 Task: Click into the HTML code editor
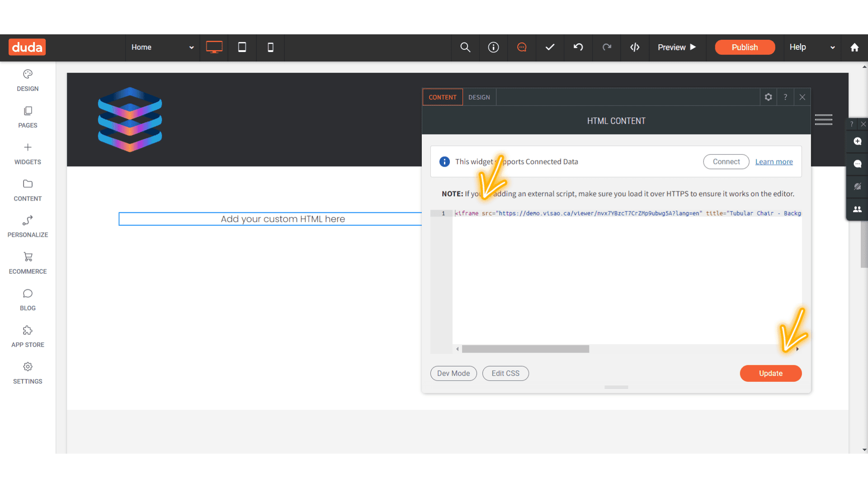tap(627, 277)
